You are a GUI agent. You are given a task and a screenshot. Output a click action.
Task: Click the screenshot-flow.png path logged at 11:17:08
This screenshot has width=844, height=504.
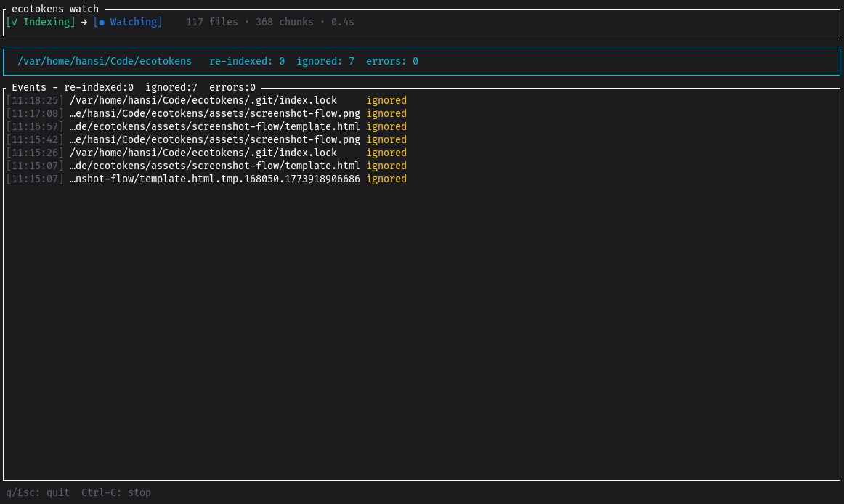[x=215, y=113]
